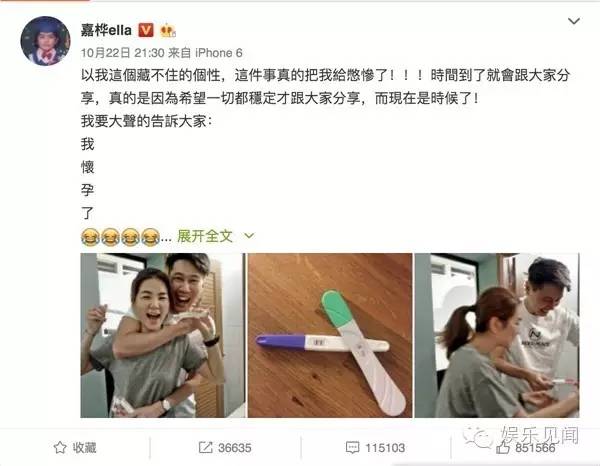Click the star favorite icon
The width and height of the screenshot is (600, 466).
pos(60,447)
